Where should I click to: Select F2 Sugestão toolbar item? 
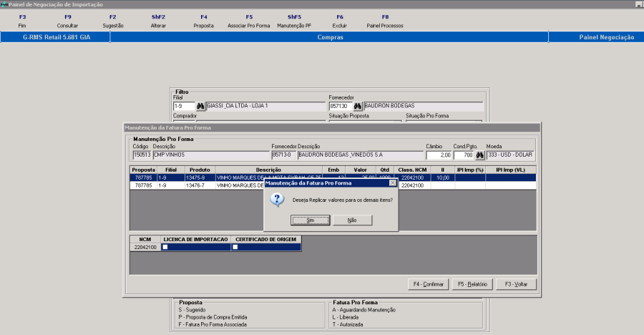click(113, 21)
